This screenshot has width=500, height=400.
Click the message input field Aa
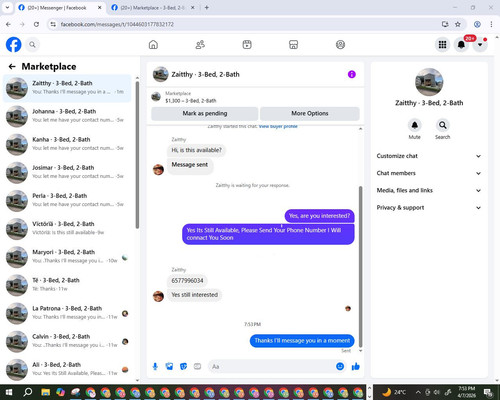pyautogui.click(x=271, y=367)
